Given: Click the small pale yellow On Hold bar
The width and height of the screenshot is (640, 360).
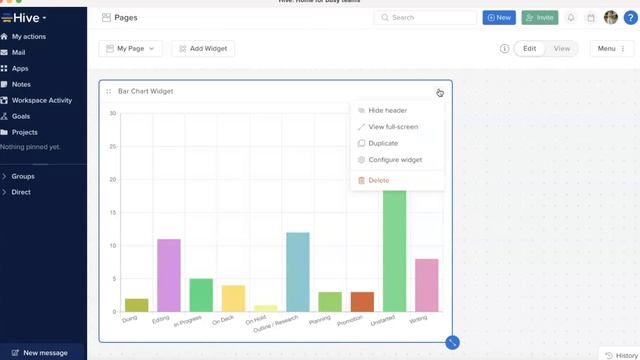Looking at the screenshot, I should [x=265, y=309].
